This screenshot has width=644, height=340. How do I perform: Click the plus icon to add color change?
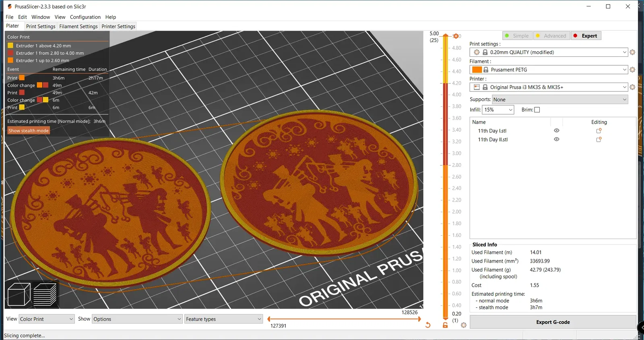[456, 36]
